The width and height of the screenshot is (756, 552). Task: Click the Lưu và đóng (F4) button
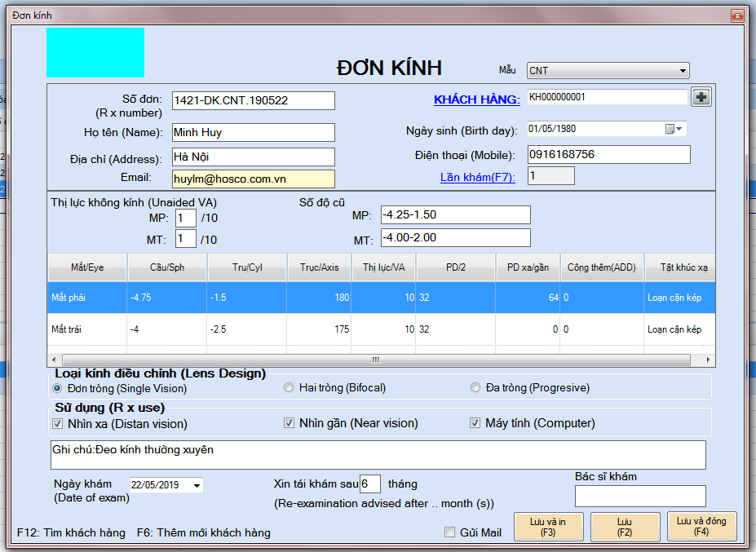701,526
